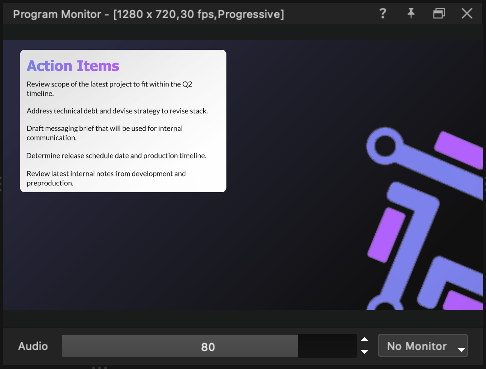Pin the Program Monitor panel
Viewport: 486px width, 369px height.
411,14
